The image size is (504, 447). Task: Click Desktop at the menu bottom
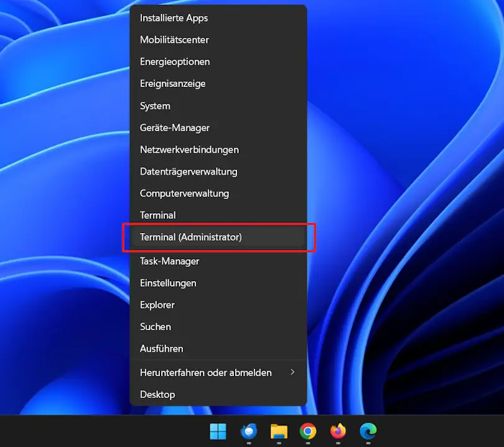(x=157, y=394)
